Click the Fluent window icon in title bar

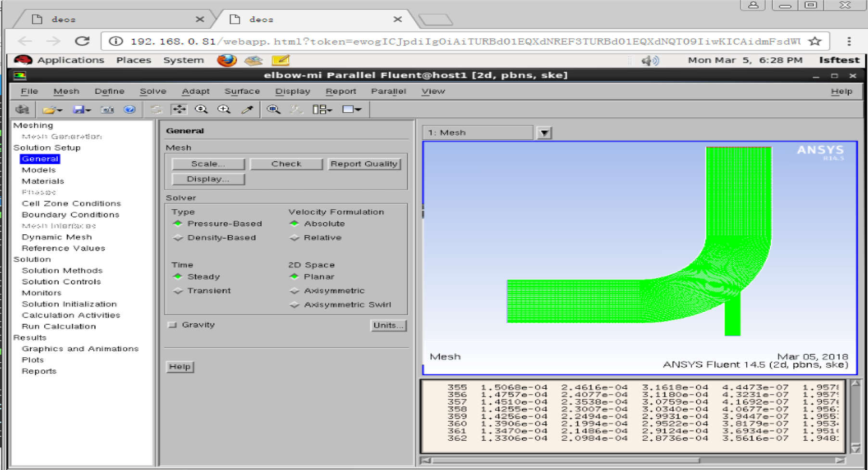click(x=20, y=76)
